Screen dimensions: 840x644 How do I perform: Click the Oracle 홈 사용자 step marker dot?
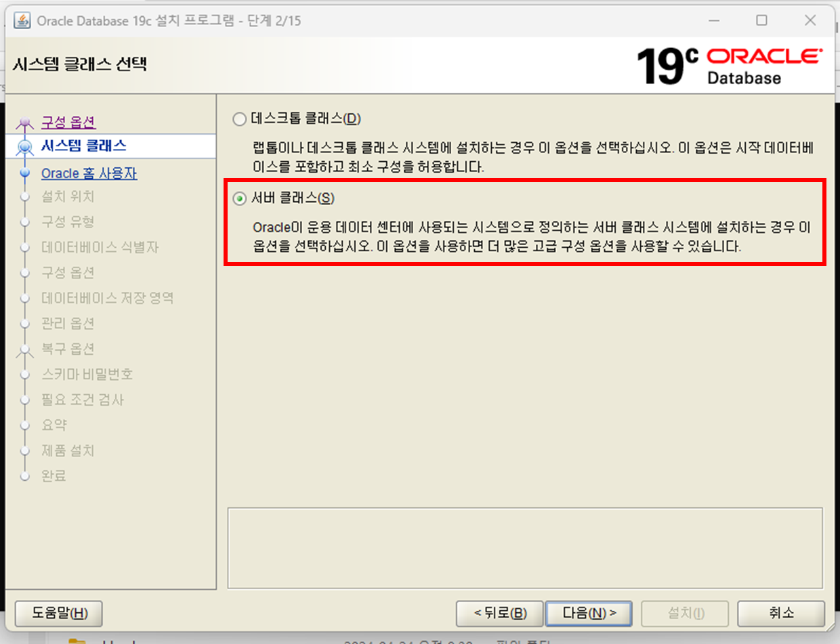(x=26, y=173)
